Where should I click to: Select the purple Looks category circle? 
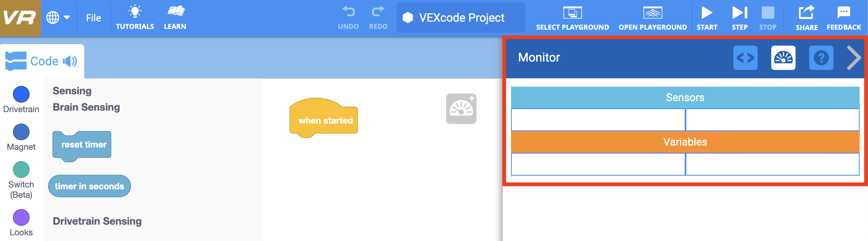21,217
